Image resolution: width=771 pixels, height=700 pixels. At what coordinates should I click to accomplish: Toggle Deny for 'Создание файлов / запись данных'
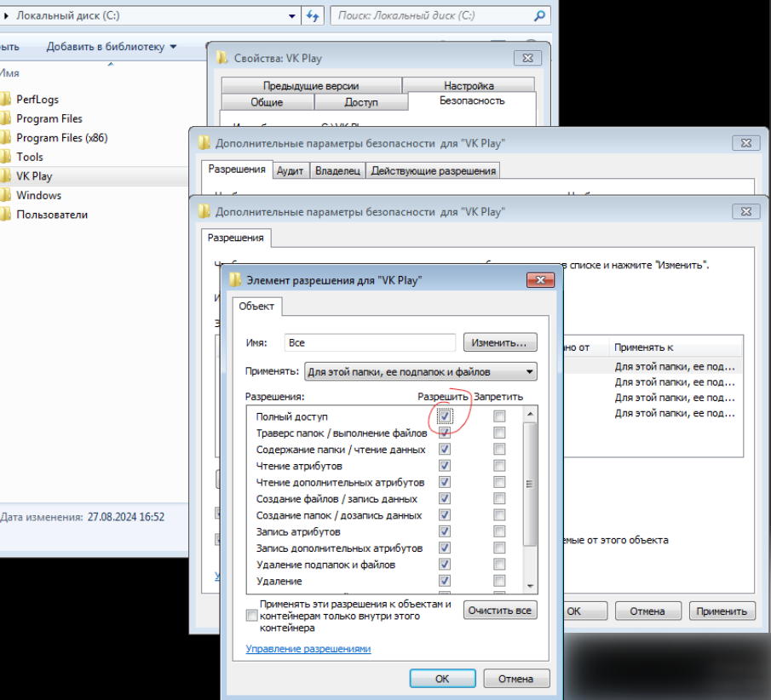499,498
